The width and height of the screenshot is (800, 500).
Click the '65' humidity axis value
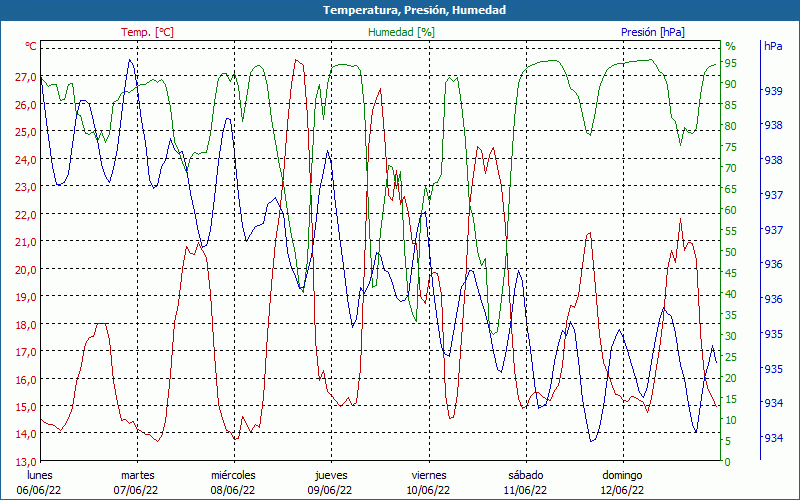coord(731,189)
